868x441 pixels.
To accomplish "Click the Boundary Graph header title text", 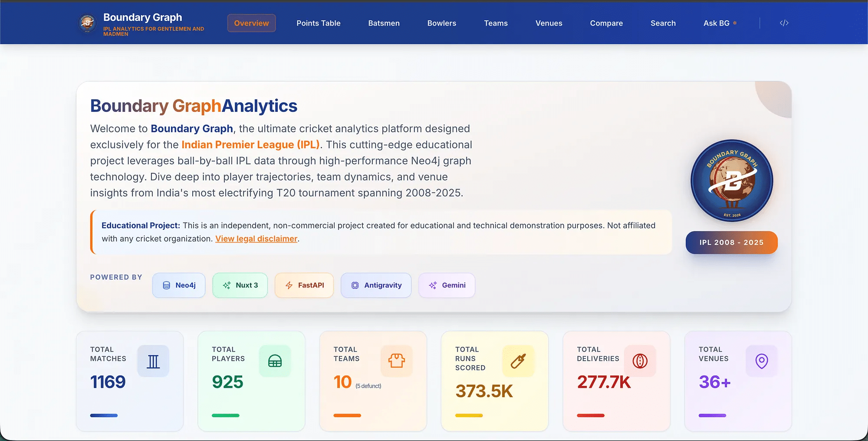I will pos(143,17).
